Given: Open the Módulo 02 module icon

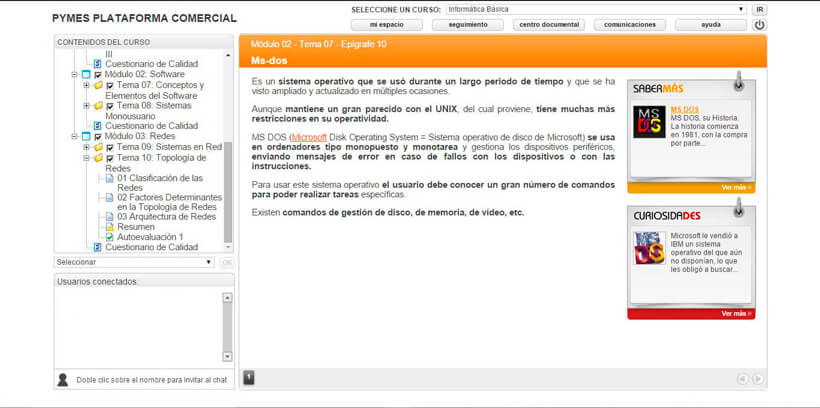Looking at the screenshot, I should (86, 75).
